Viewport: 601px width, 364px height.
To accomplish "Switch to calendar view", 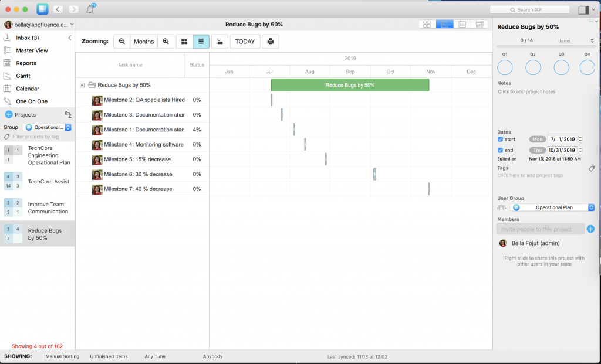I will point(462,24).
